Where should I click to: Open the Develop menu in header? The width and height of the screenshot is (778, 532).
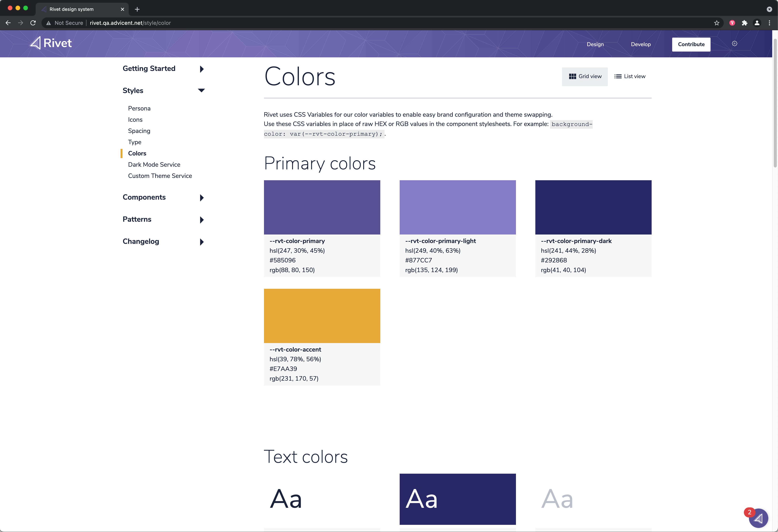(641, 44)
